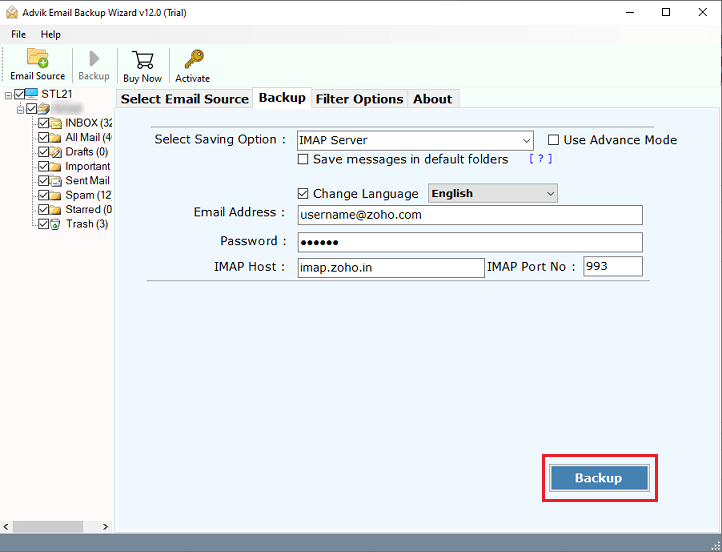Collapse the STL21 tree node

tap(8, 95)
